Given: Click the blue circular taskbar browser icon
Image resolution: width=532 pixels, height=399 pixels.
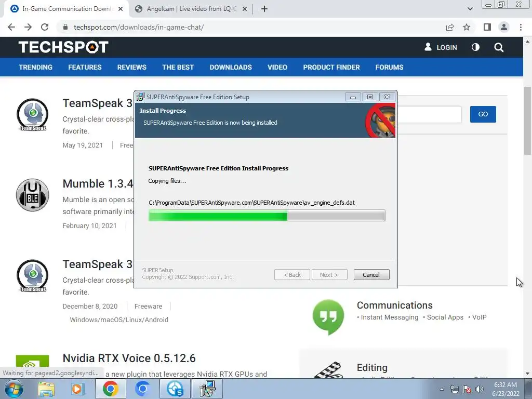Looking at the screenshot, I should click(142, 389).
